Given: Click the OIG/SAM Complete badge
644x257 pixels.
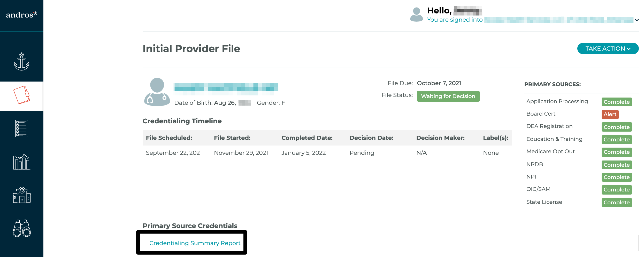Looking at the screenshot, I should [617, 190].
